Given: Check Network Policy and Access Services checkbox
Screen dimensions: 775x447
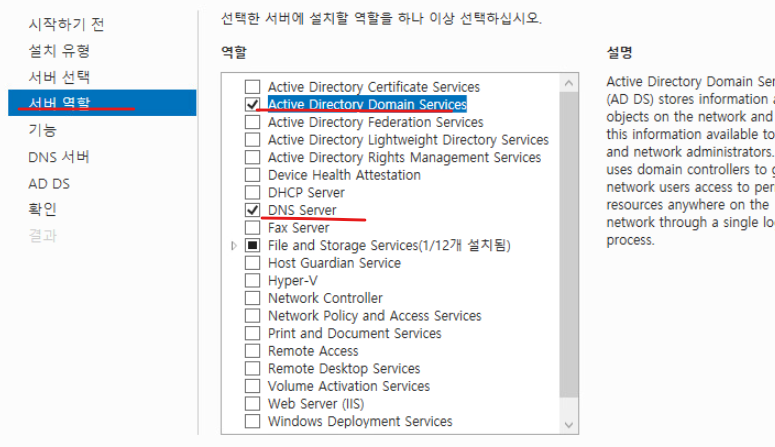Looking at the screenshot, I should pos(253,315).
